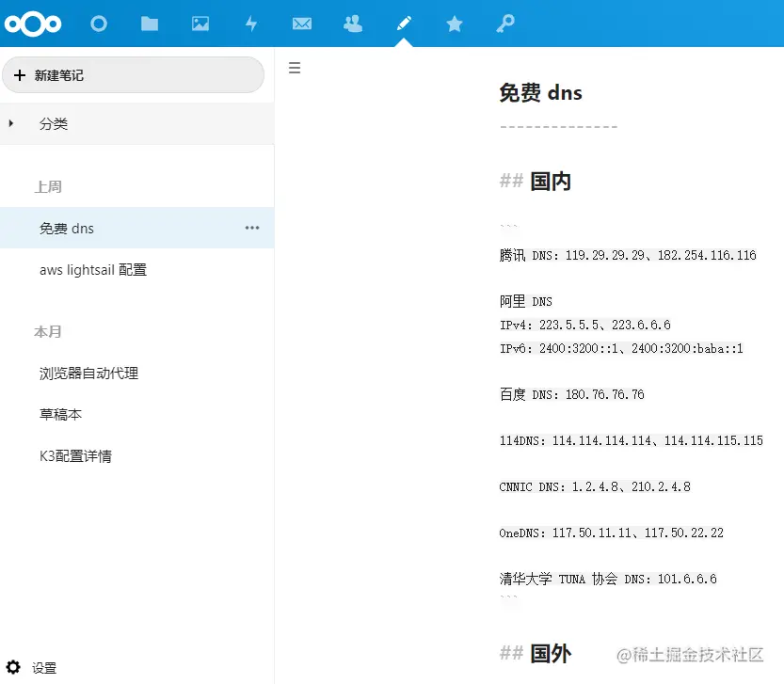This screenshot has height=684, width=784.
Task: Open the Files folder icon
Action: pyautogui.click(x=150, y=24)
